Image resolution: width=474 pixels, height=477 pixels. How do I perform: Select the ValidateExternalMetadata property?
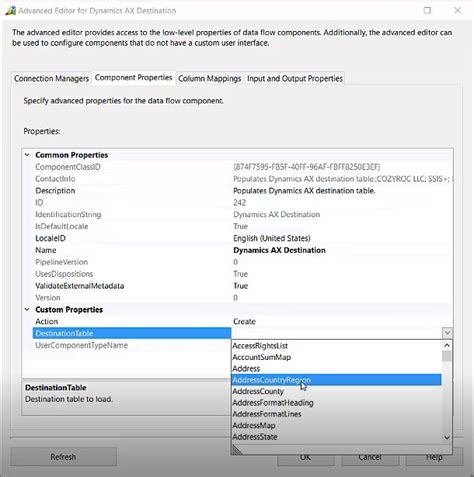click(80, 286)
